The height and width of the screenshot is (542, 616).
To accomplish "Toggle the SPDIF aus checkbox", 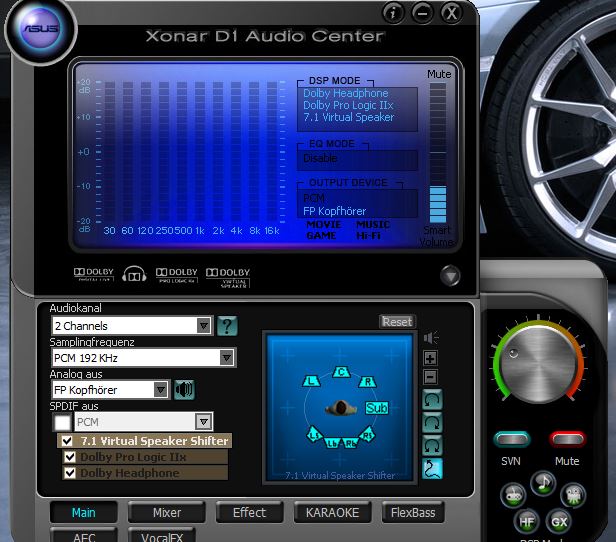I will pos(62,422).
